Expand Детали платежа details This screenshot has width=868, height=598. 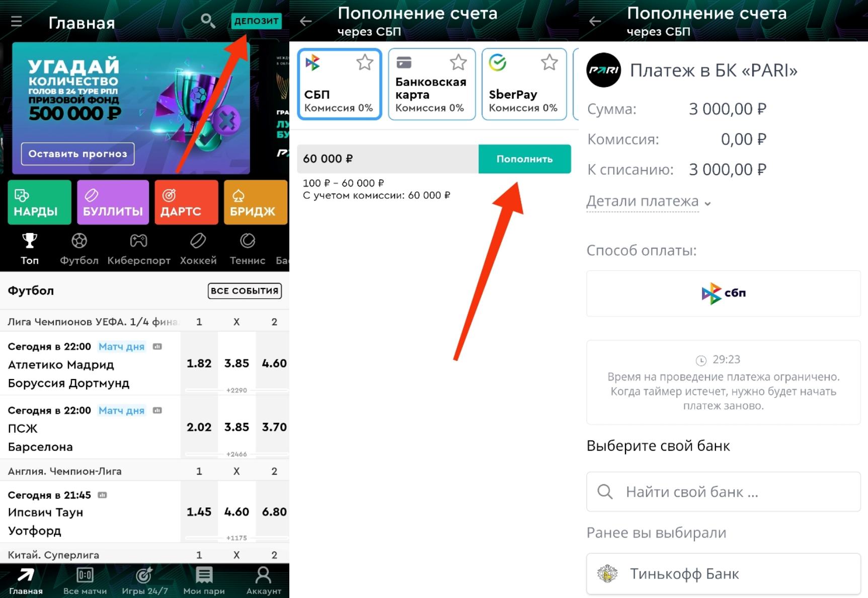pyautogui.click(x=649, y=201)
